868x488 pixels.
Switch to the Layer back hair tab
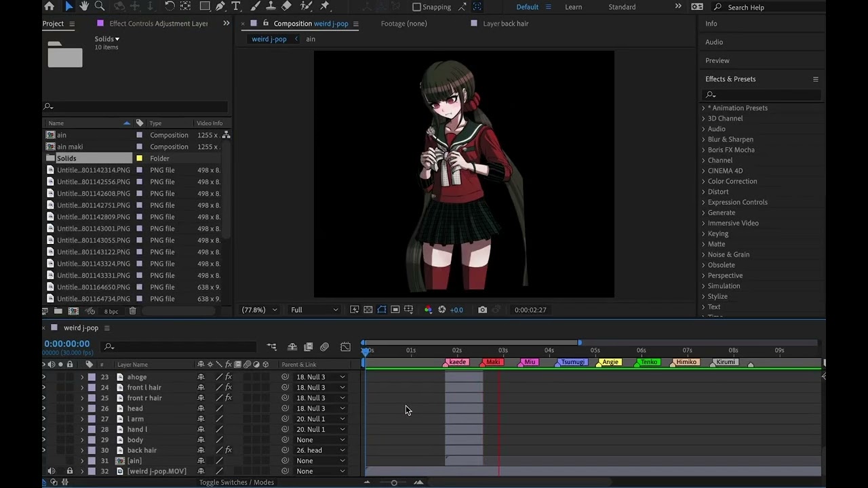[x=505, y=24]
